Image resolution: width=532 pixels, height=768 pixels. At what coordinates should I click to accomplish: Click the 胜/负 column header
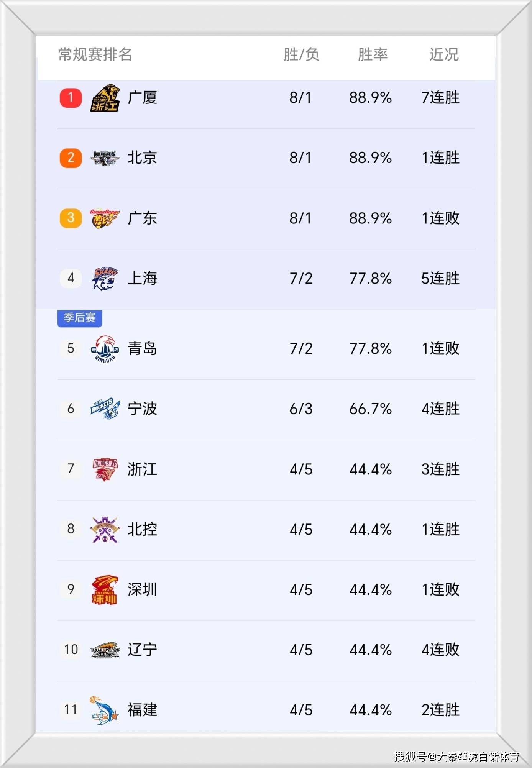coord(301,54)
